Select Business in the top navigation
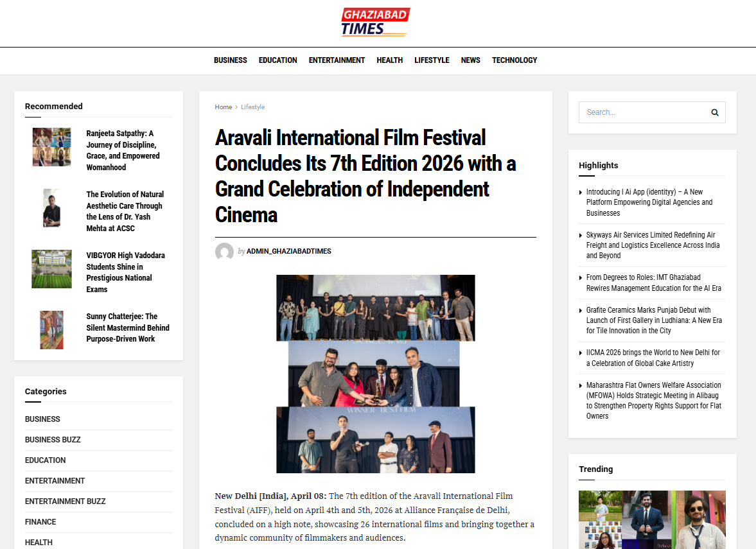 pyautogui.click(x=230, y=60)
